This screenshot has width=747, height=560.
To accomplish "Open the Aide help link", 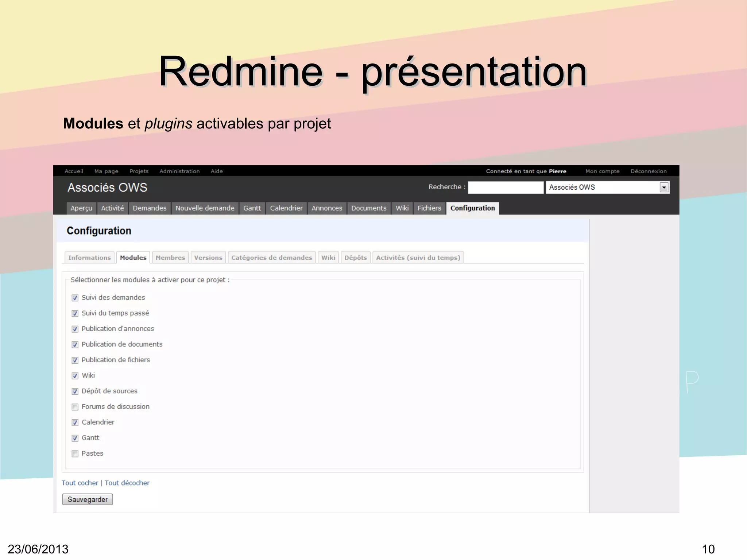I will [x=217, y=171].
